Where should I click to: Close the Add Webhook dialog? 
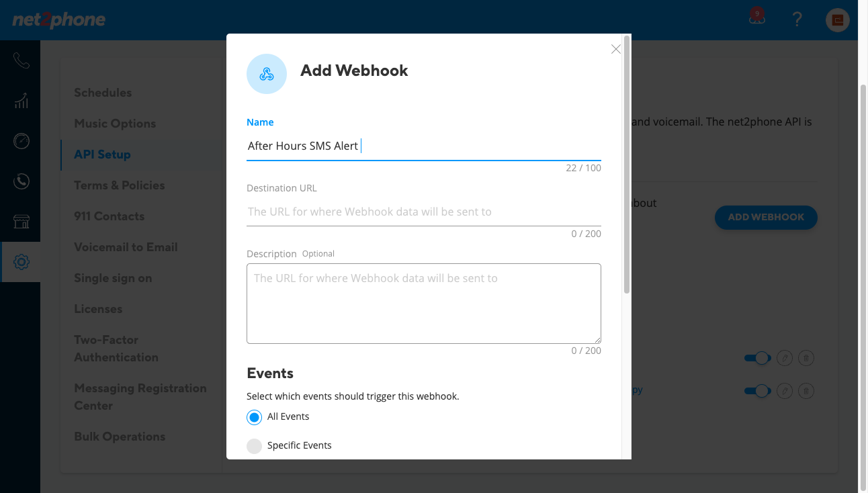(x=615, y=49)
